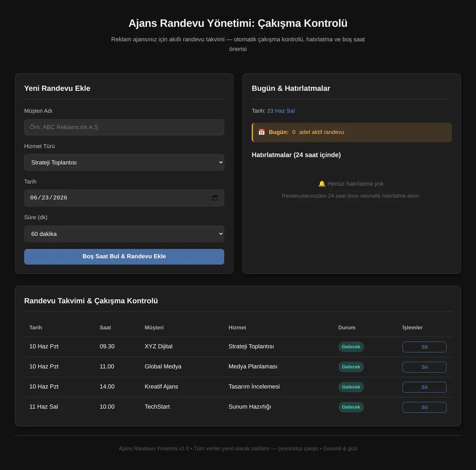Focus the Müşteri Adı text field
Image resolution: width=476 pixels, height=470 pixels.
click(124, 127)
